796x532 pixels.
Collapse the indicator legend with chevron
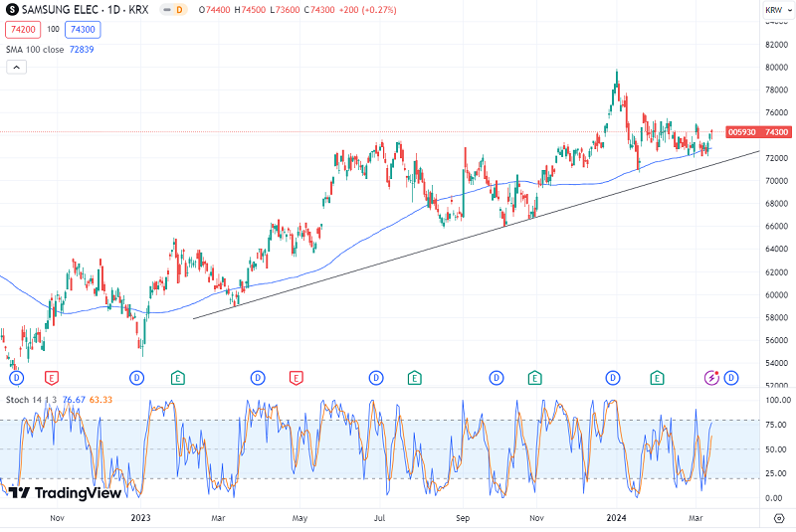coord(16,67)
